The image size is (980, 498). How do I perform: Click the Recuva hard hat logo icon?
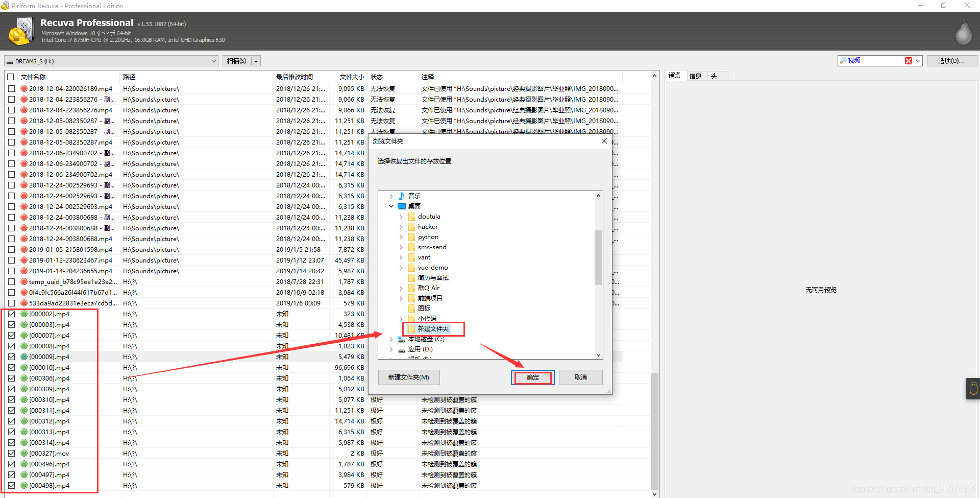point(21,31)
